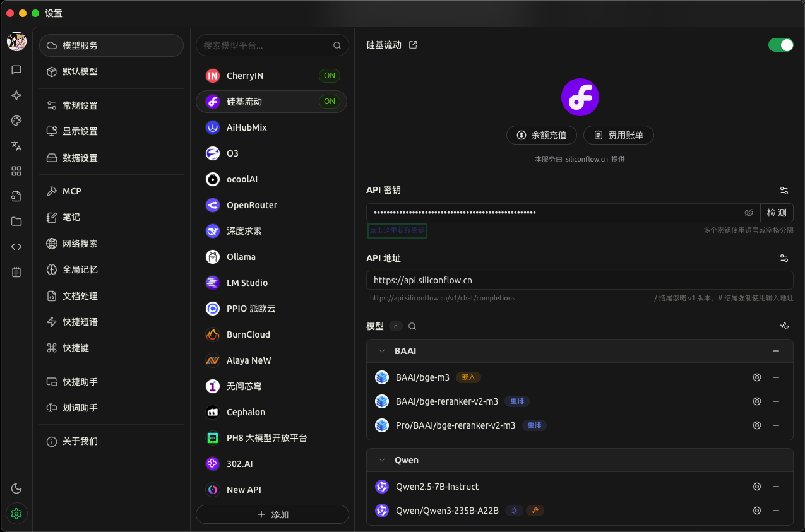
Task: Open 数据设置 settings section
Action: coord(111,158)
